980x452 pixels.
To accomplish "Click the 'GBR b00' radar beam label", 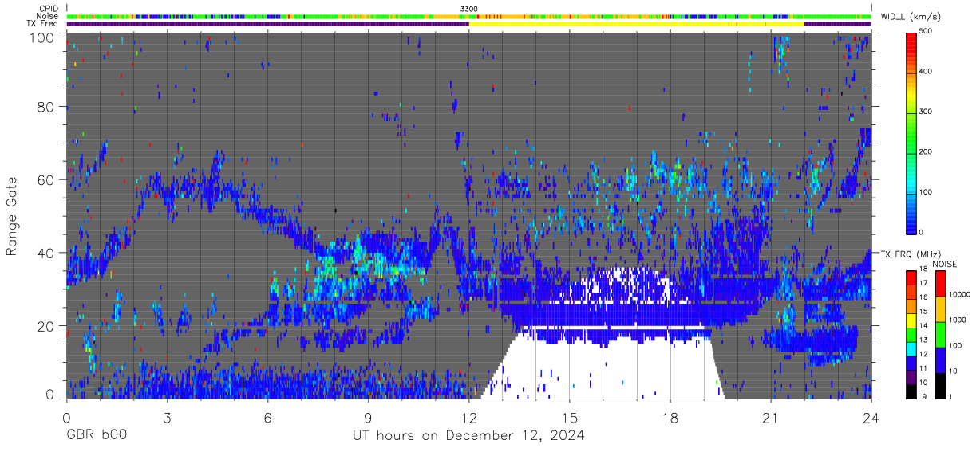I will coord(97,436).
